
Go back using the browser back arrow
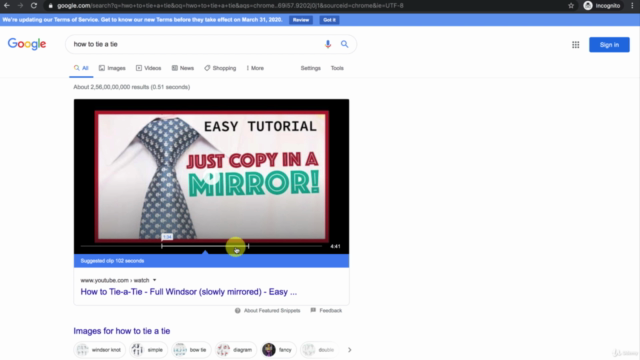7,6
